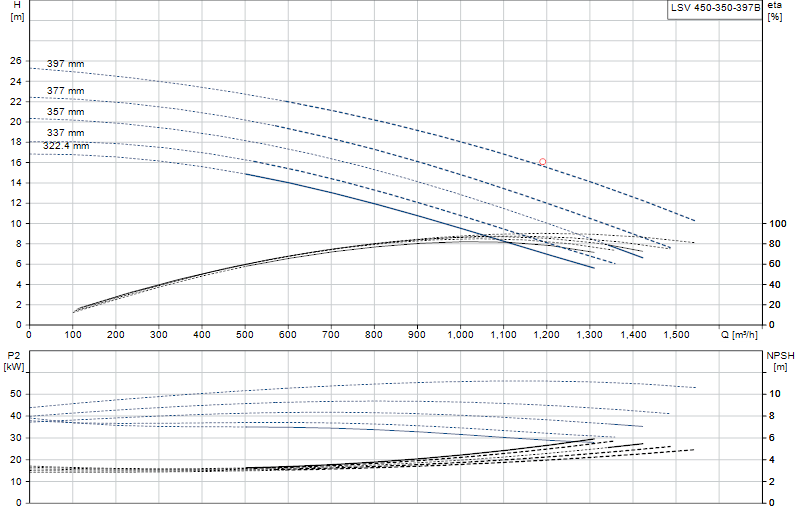Click the '30' value on the P2 power axis
The height and width of the screenshot is (520, 800).
coord(16,438)
